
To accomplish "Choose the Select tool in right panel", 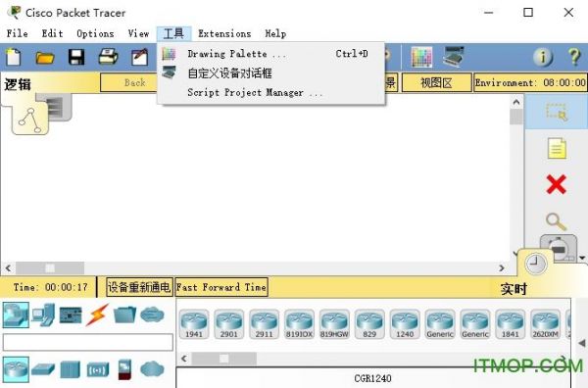I will point(557,112).
